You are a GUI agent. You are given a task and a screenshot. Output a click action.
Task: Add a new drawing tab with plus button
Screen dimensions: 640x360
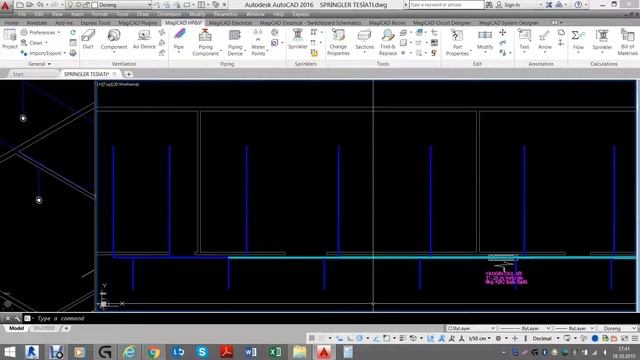pos(129,74)
